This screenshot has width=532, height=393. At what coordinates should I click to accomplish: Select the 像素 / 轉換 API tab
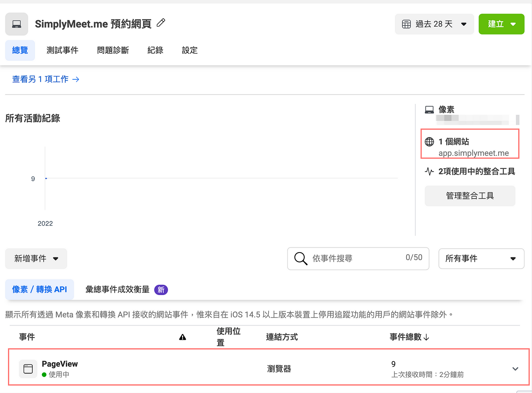[40, 289]
